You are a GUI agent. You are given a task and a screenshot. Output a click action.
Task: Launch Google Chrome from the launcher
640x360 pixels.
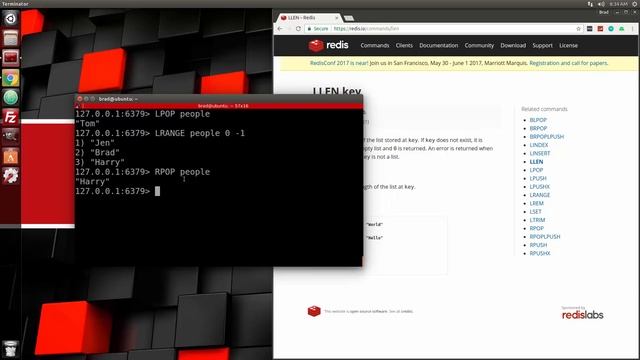[x=10, y=78]
